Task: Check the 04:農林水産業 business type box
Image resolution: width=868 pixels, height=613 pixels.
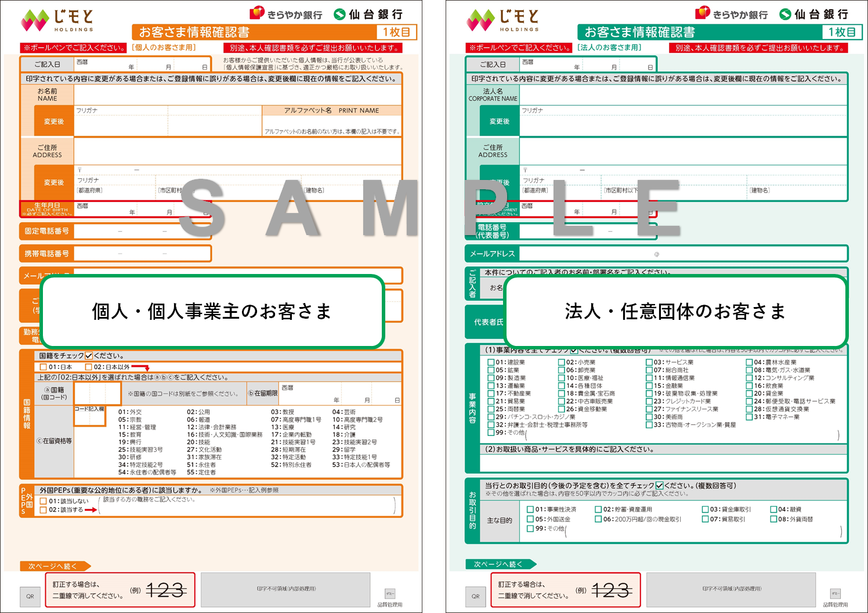Action: 750,362
